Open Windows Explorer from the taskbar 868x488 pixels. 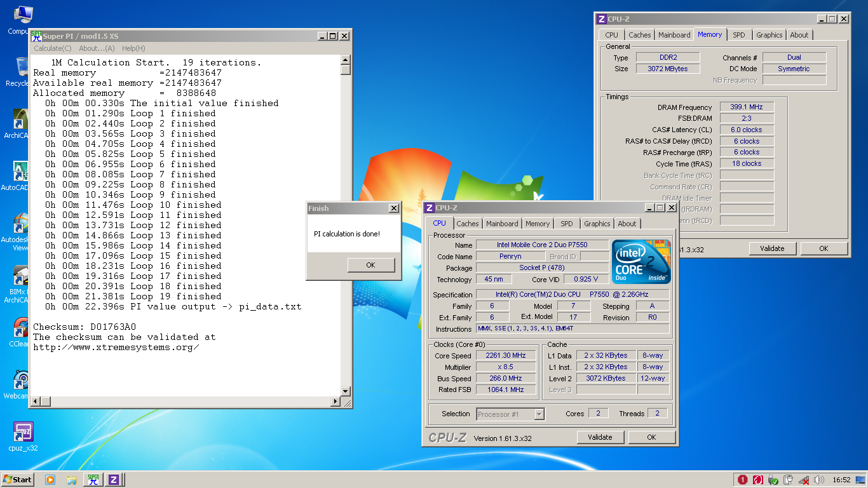[72, 480]
